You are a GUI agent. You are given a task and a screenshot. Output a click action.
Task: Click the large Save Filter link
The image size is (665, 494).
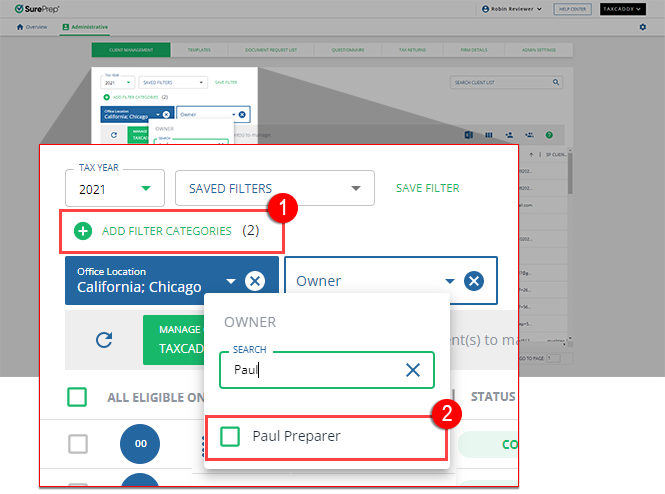coord(428,188)
